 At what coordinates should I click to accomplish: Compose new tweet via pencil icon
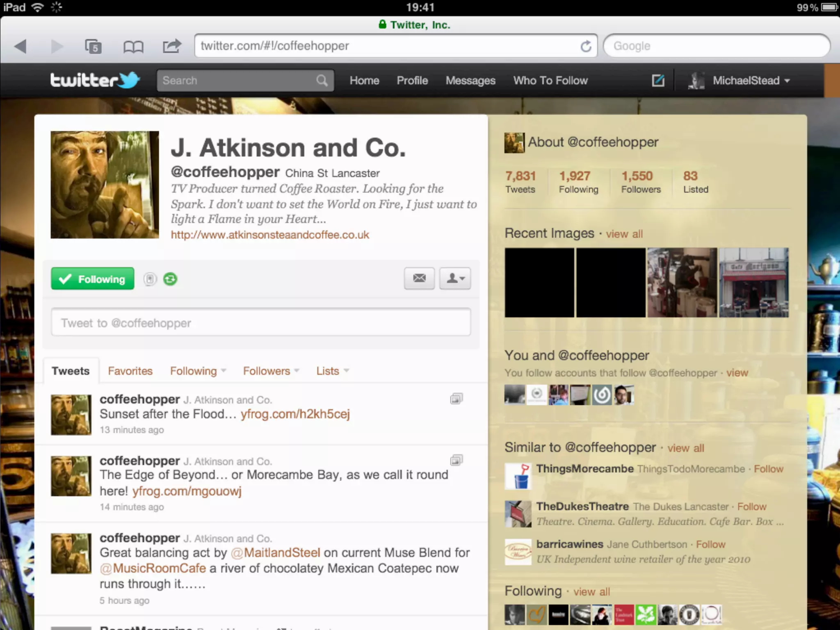click(x=658, y=80)
